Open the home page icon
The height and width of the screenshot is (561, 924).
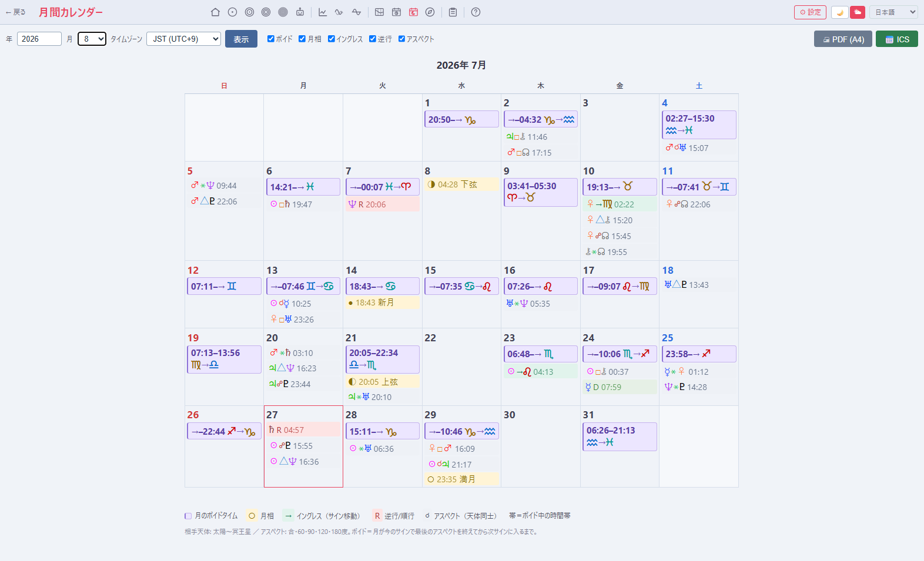click(x=215, y=12)
